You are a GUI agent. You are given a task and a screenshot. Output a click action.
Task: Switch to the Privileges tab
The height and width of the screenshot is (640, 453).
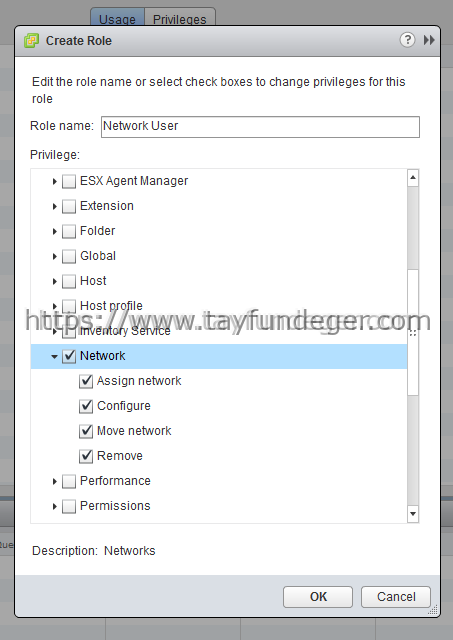180,18
